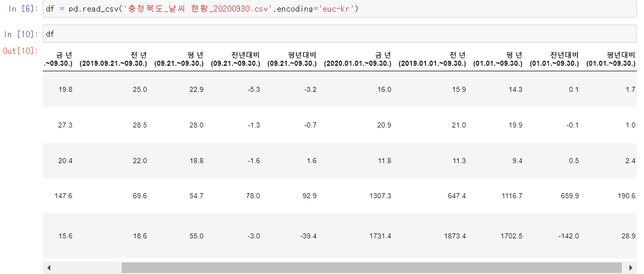This screenshot has height=274, width=644.
Task: Click the 전년대비 (01.01.~09.30.) column header
Action: [x=554, y=59]
